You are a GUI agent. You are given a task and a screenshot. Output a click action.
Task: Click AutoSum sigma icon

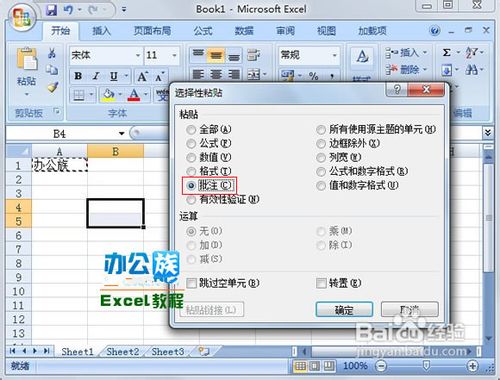pyautogui.click(x=447, y=53)
